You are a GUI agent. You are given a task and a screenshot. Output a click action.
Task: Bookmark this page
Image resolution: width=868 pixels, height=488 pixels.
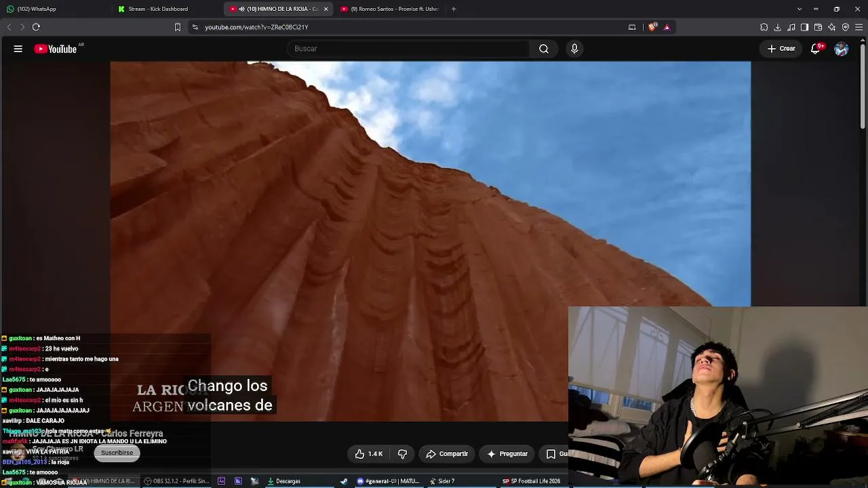click(178, 27)
